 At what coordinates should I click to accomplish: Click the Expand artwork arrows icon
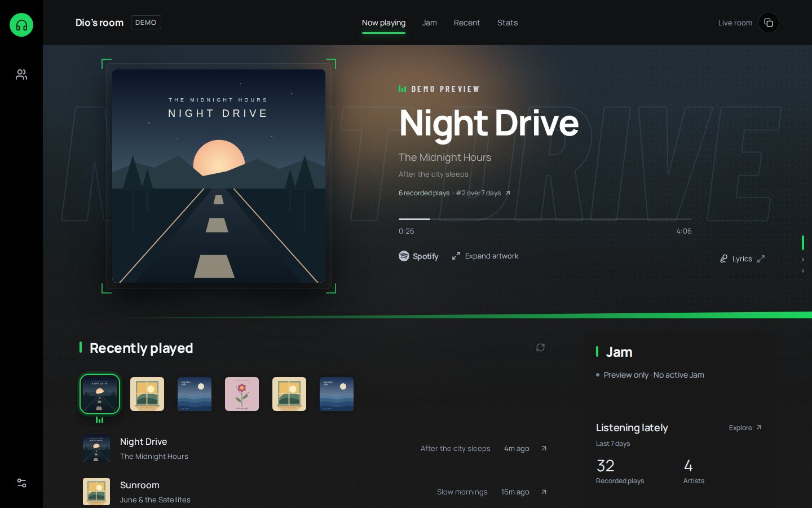pyautogui.click(x=456, y=256)
